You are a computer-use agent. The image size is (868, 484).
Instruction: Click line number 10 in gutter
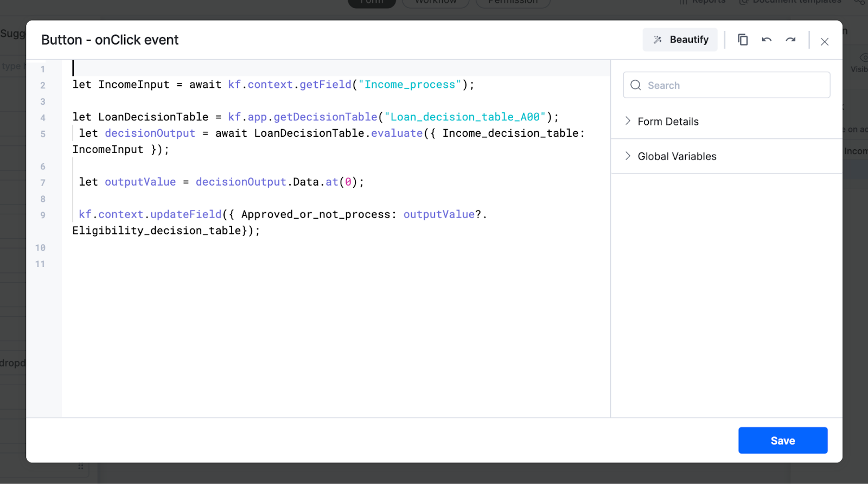41,248
